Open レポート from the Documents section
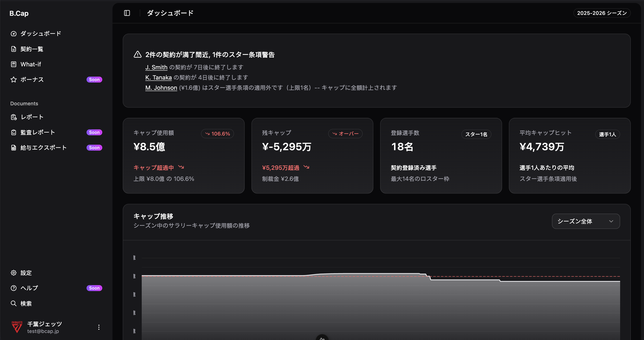Viewport: 644px width, 340px height. [x=14, y=117]
